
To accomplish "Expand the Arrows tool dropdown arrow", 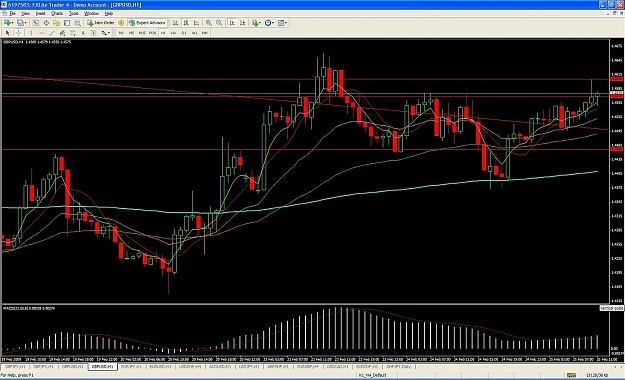I will (x=109, y=33).
